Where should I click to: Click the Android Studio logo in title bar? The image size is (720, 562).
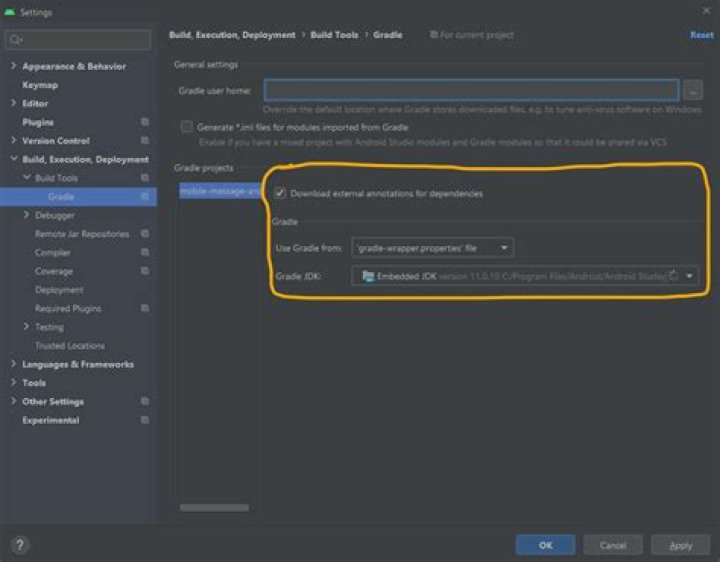(x=9, y=12)
